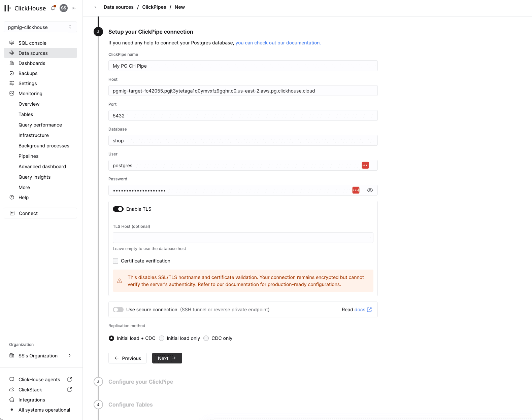Click external link icon beside ClickStack
The height and width of the screenshot is (420, 532).
pyautogui.click(x=70, y=389)
